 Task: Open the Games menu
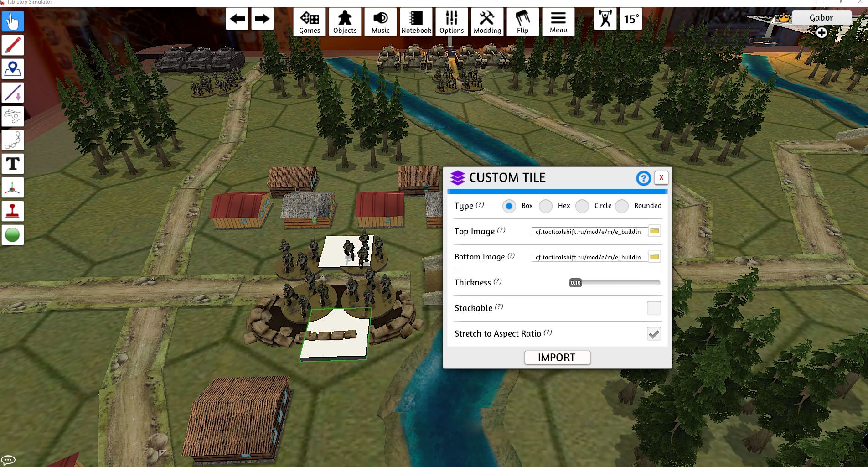pyautogui.click(x=310, y=22)
